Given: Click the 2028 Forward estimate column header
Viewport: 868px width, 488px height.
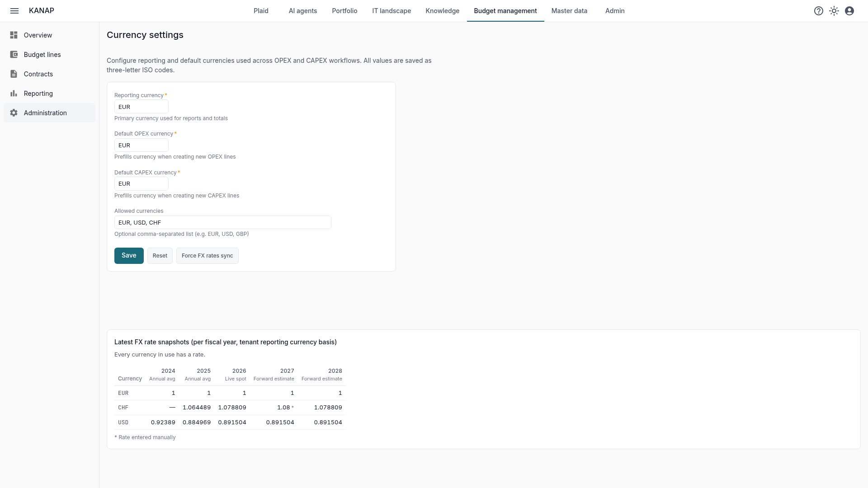Looking at the screenshot, I should [322, 375].
